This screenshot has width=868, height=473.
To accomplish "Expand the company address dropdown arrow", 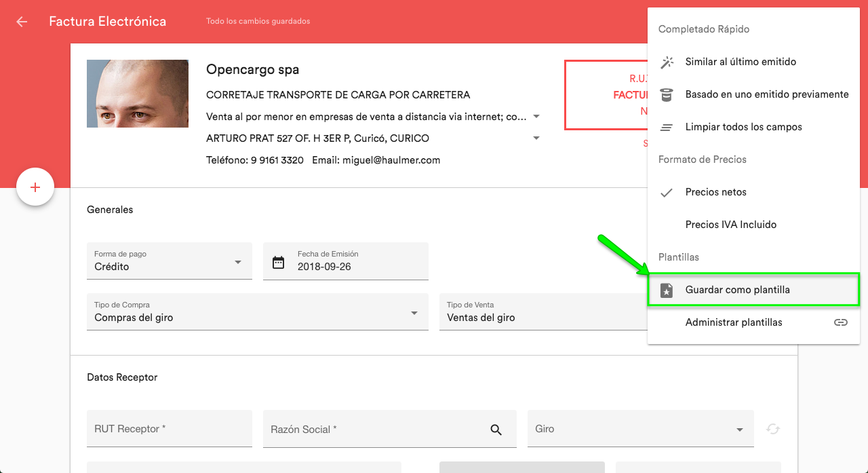I will [536, 138].
